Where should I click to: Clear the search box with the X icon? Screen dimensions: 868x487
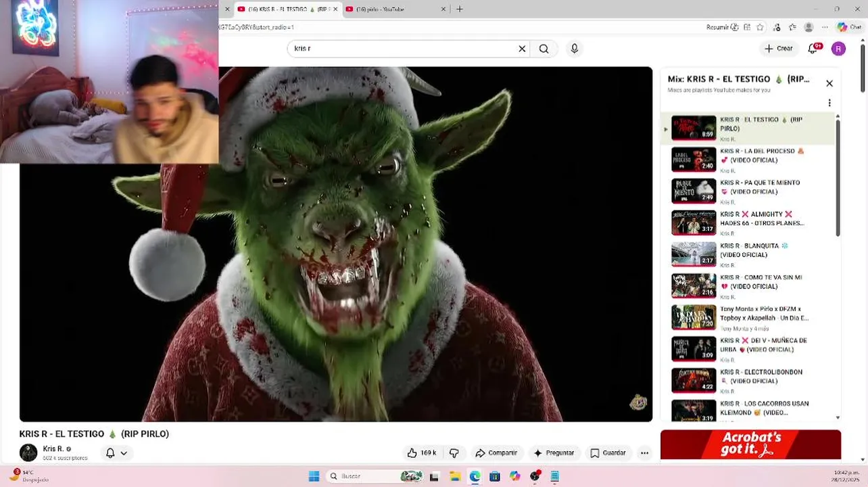[x=522, y=49]
